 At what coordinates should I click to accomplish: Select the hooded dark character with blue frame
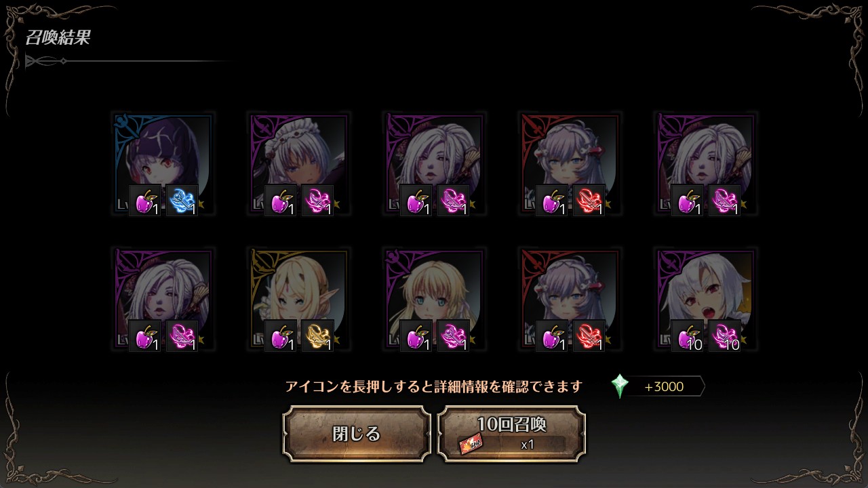tap(163, 163)
